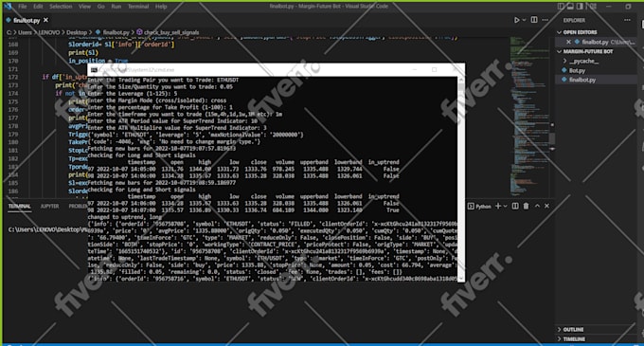
Task: Select finalbot.py entry under Open Editors
Action: pyautogui.click(x=597, y=42)
